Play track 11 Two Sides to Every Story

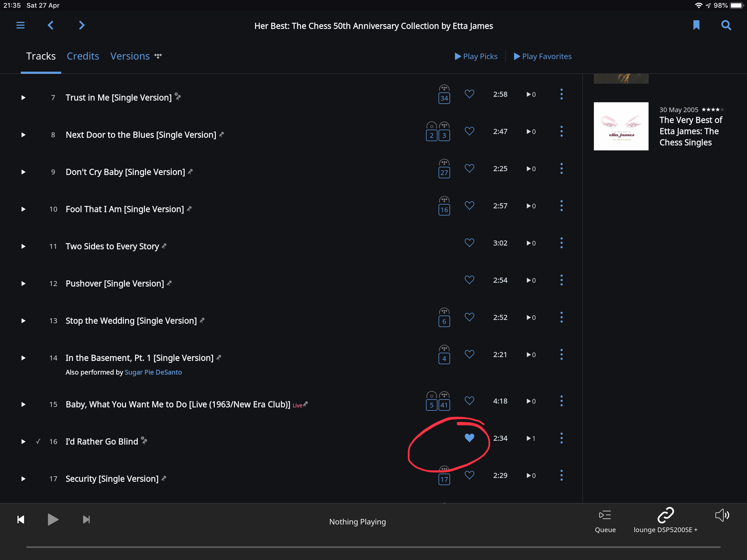pyautogui.click(x=23, y=246)
